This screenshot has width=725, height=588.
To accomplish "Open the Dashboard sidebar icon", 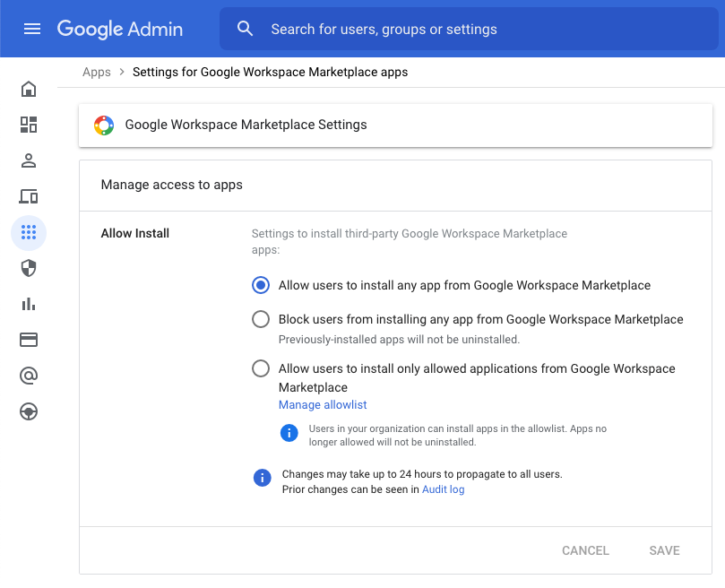I will 29,125.
